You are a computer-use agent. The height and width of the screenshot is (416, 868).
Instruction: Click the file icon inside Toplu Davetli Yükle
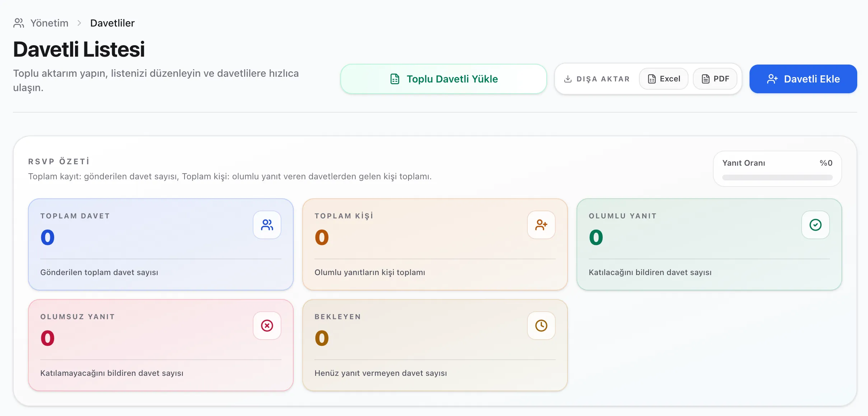click(x=395, y=79)
